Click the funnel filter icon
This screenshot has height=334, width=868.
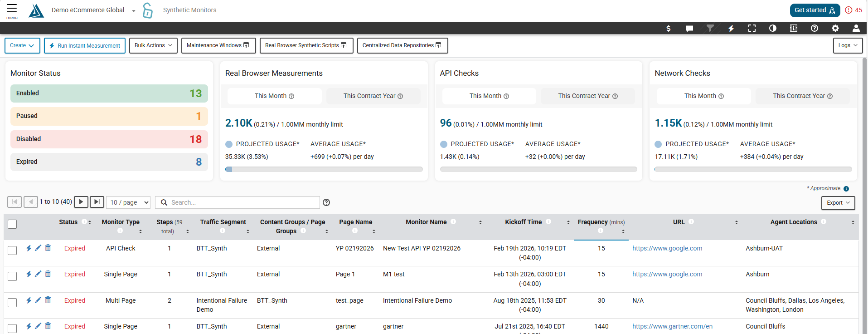tap(710, 28)
